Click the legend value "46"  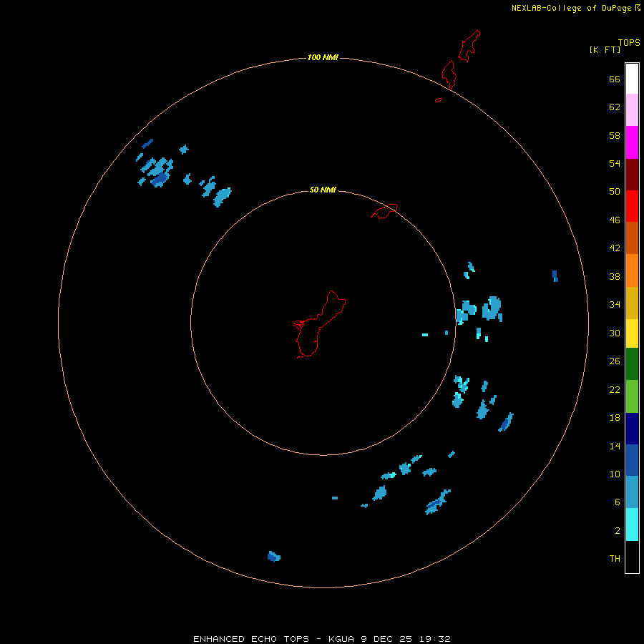coord(615,220)
